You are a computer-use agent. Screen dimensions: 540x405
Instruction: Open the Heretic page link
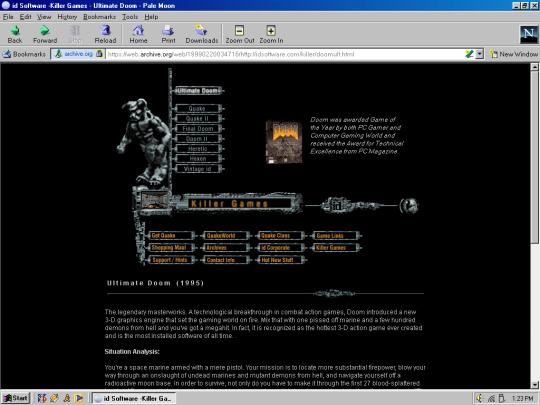[198, 149]
